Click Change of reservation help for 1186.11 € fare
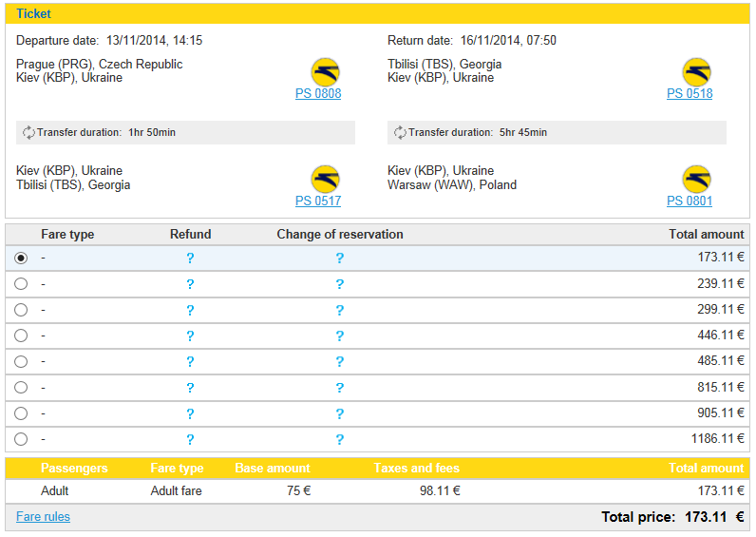This screenshot has height=537, width=756. point(340,439)
